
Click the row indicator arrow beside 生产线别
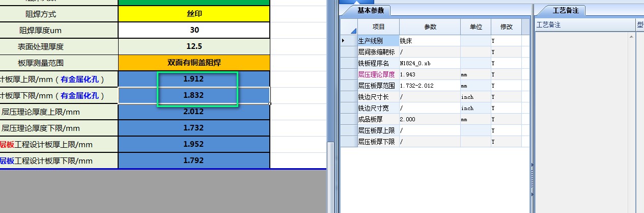pyautogui.click(x=349, y=40)
